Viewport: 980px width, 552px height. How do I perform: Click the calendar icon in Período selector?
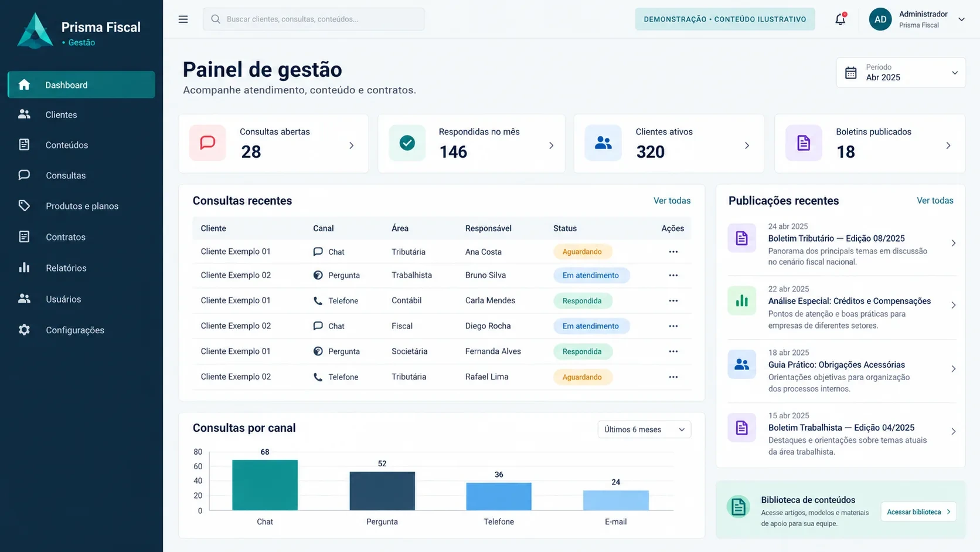(850, 73)
